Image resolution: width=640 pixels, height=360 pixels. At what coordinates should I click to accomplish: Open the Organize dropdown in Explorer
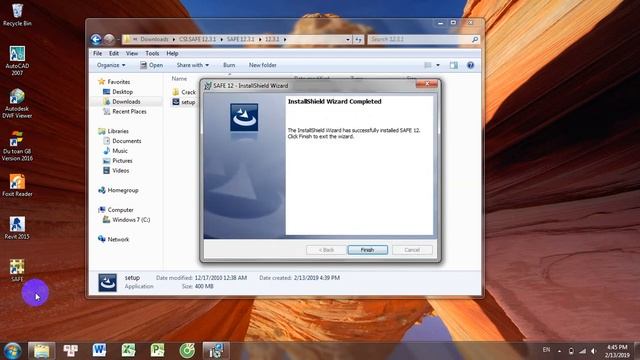coord(111,65)
